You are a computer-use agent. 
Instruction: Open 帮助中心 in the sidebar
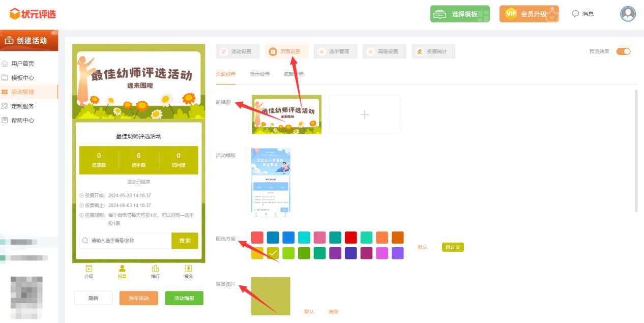click(22, 121)
